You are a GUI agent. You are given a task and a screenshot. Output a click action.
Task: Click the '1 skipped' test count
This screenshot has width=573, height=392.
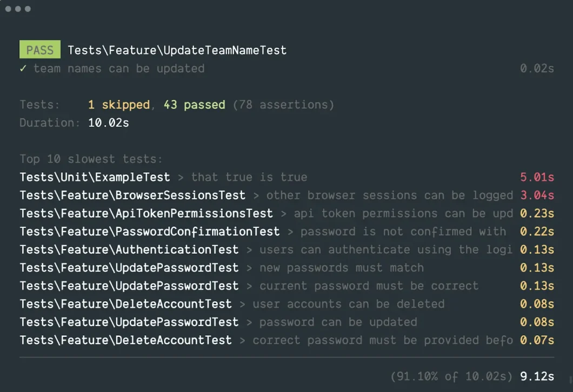118,105
